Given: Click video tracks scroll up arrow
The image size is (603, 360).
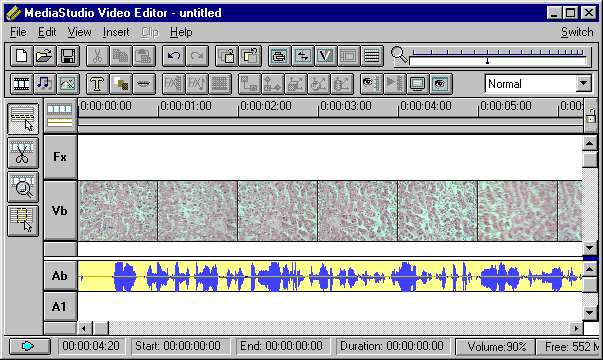Looking at the screenshot, I should tap(590, 143).
